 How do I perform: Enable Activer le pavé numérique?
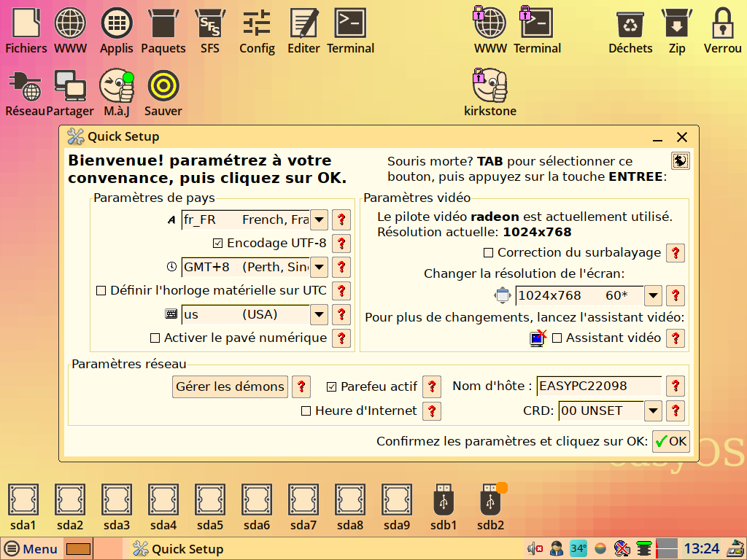tap(155, 338)
